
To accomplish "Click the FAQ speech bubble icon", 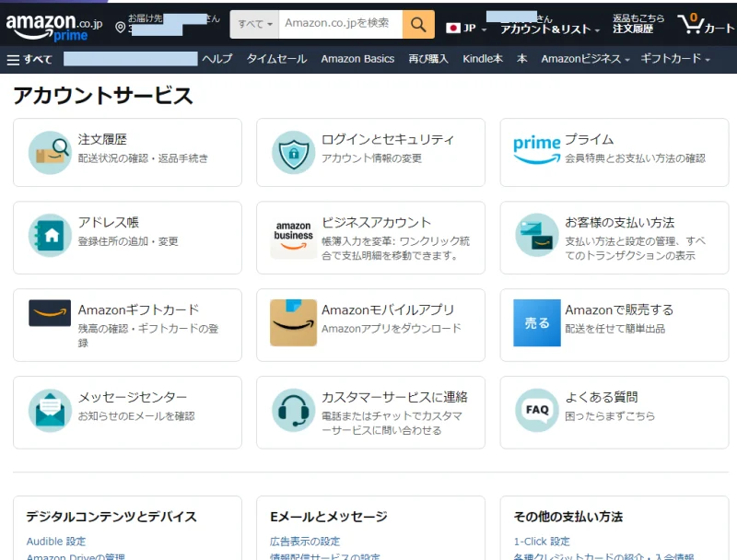I will (x=537, y=410).
